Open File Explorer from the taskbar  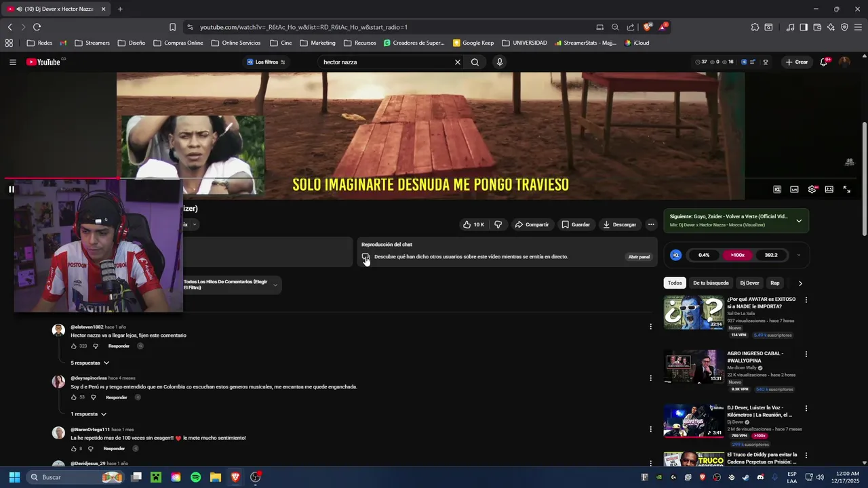(x=215, y=477)
